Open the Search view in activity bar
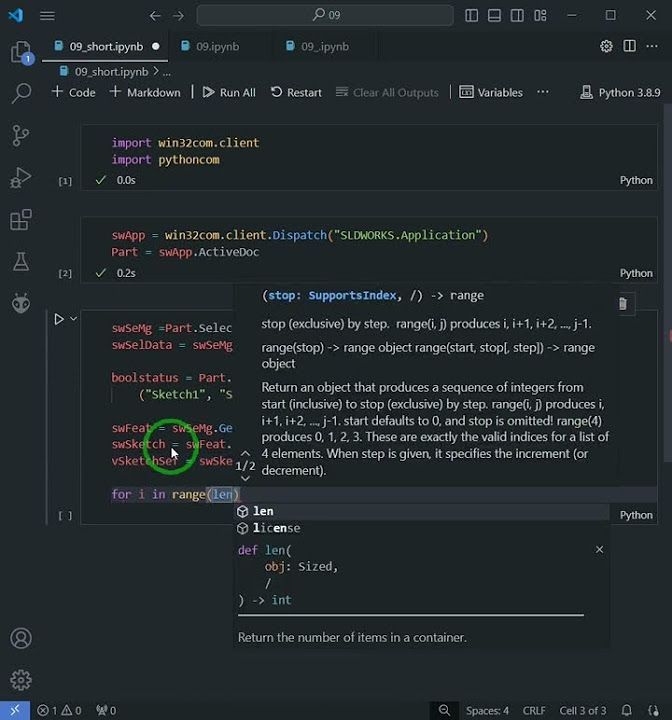 click(x=21, y=93)
